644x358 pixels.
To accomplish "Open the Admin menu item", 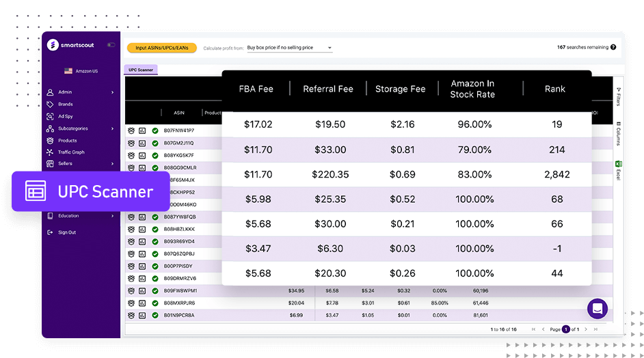I will tap(65, 92).
